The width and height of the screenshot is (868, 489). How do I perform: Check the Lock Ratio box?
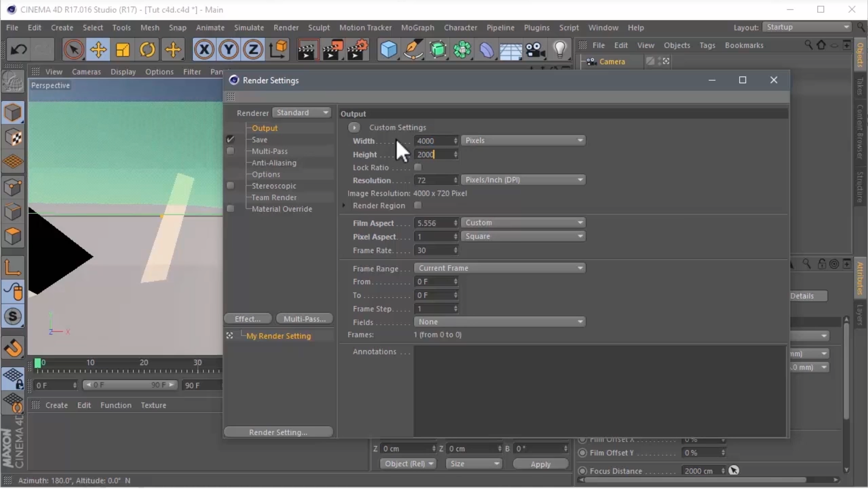coord(417,168)
